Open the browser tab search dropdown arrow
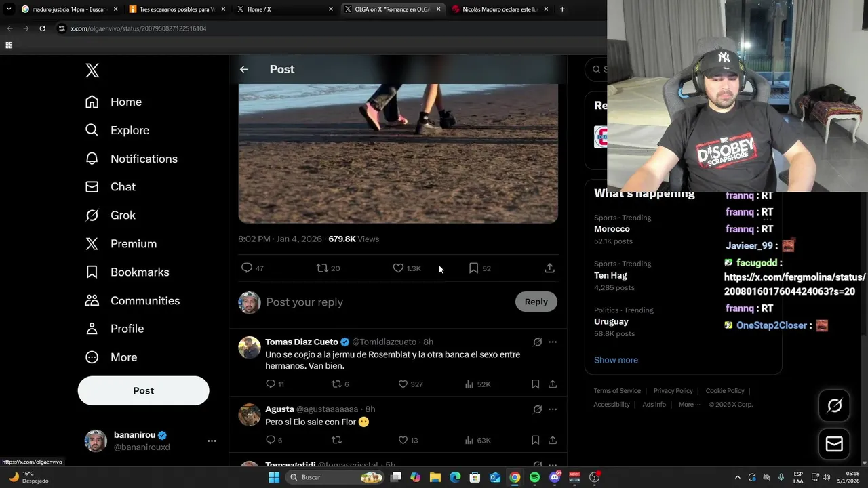Image resolution: width=868 pixels, height=488 pixels. pyautogui.click(x=9, y=9)
